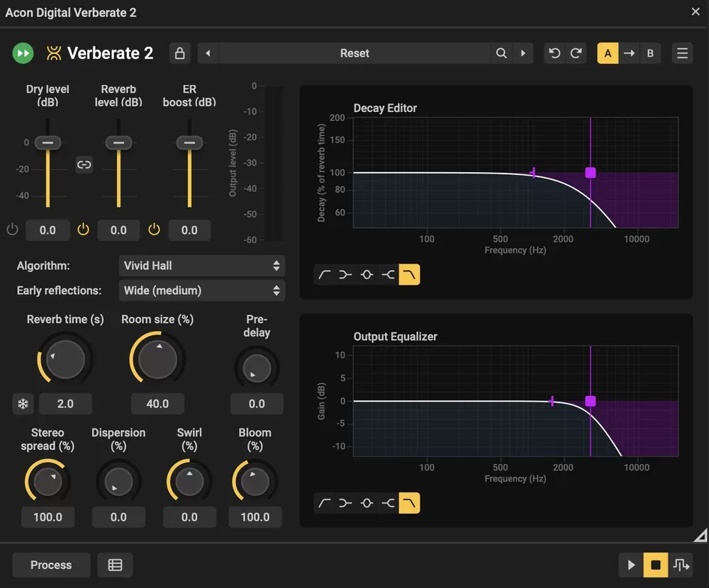Viewport: 709px width, 588px height.
Task: Click the Pre-delay value field
Action: 257,404
